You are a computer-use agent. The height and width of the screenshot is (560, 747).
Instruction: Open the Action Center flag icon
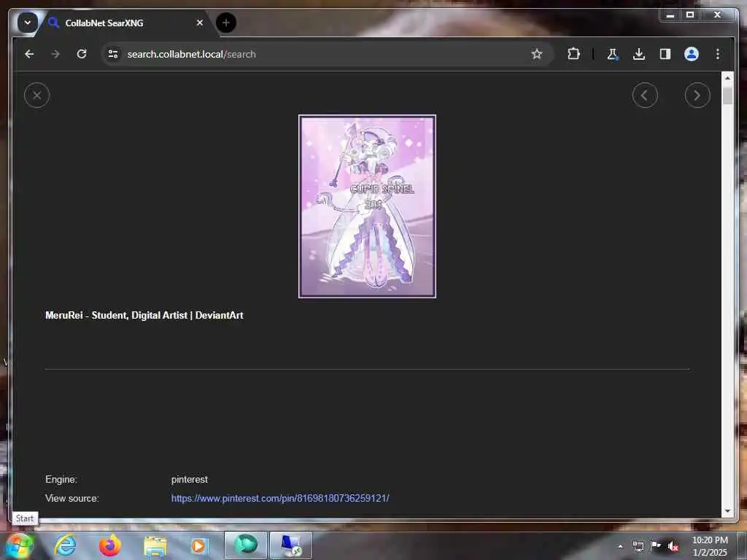[x=656, y=545]
